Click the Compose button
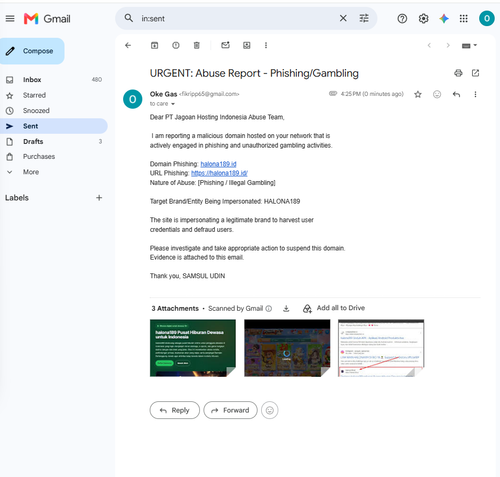The image size is (500, 477). coord(32,51)
